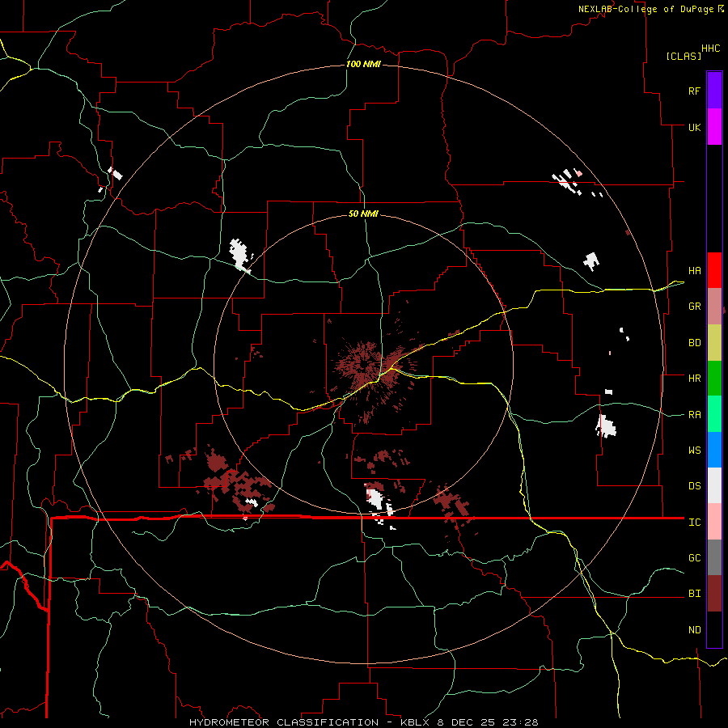728x728 pixels.
Task: Click the HR legend label
Action: [694, 379]
